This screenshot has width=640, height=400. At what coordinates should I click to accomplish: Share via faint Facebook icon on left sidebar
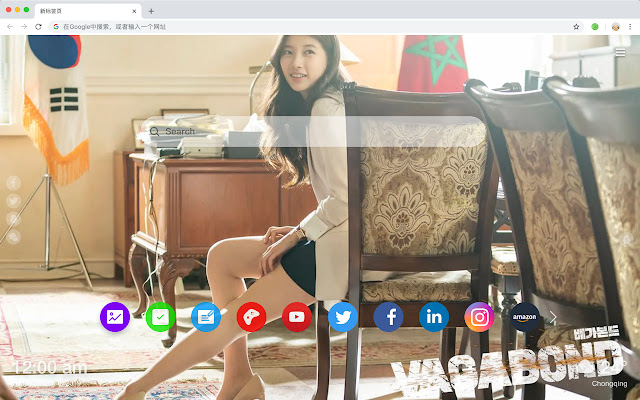click(13, 183)
